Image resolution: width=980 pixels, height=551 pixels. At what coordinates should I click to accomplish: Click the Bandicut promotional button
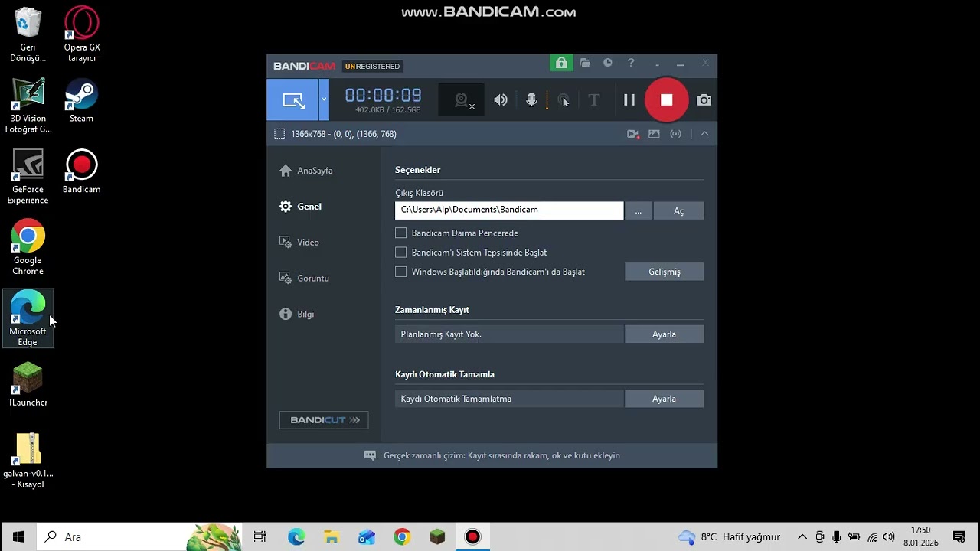coord(324,420)
